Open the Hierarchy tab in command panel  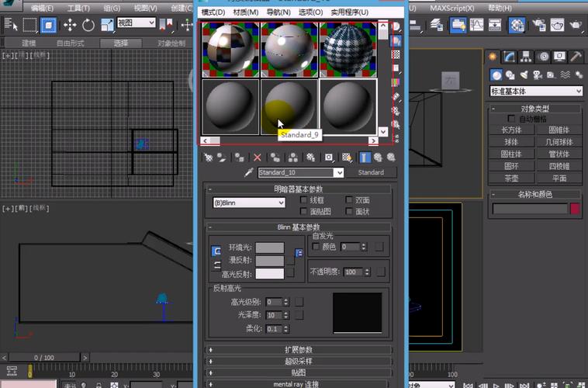[x=526, y=57]
